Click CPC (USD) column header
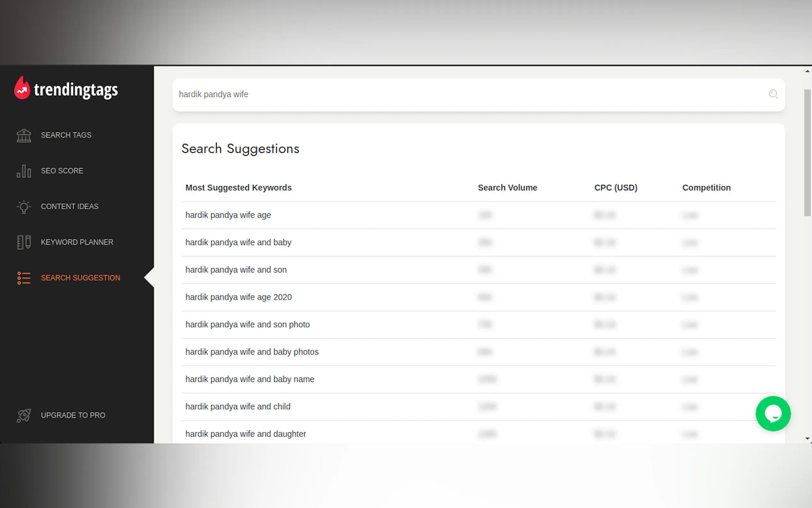Image resolution: width=812 pixels, height=508 pixels. (616, 187)
